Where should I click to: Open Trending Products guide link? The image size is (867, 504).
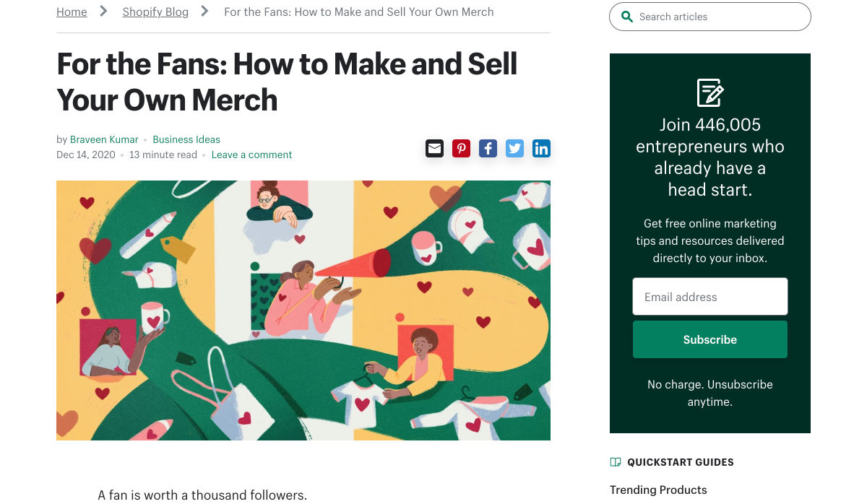(x=658, y=490)
